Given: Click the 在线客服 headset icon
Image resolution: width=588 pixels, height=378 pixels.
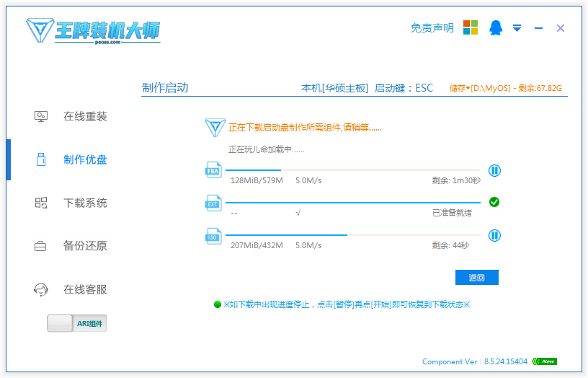Looking at the screenshot, I should point(41,289).
